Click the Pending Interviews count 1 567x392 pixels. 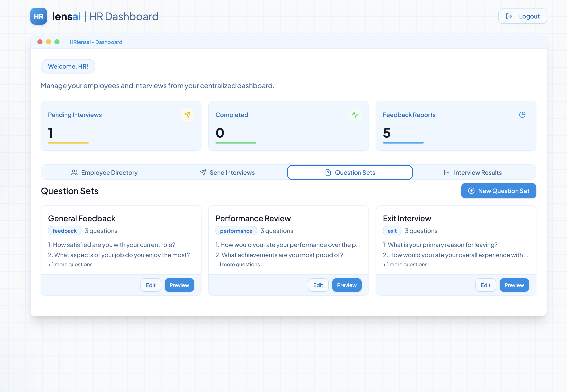(50, 133)
